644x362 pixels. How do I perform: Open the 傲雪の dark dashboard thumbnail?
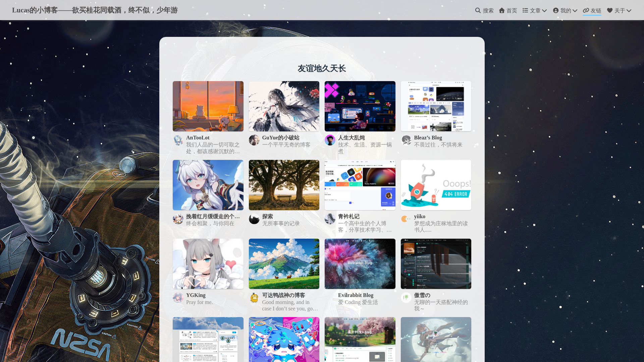click(436, 264)
